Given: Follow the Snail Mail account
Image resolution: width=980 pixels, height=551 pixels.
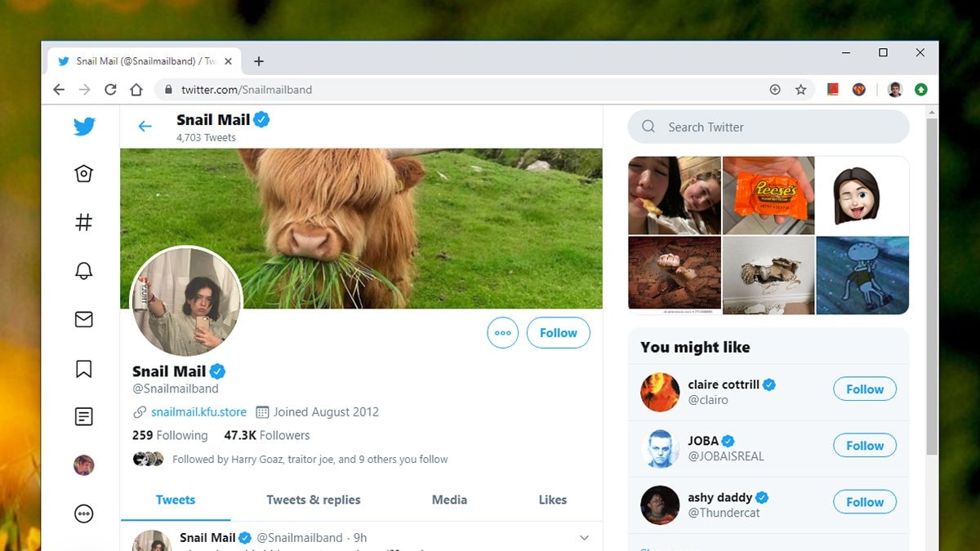Looking at the screenshot, I should pyautogui.click(x=558, y=332).
